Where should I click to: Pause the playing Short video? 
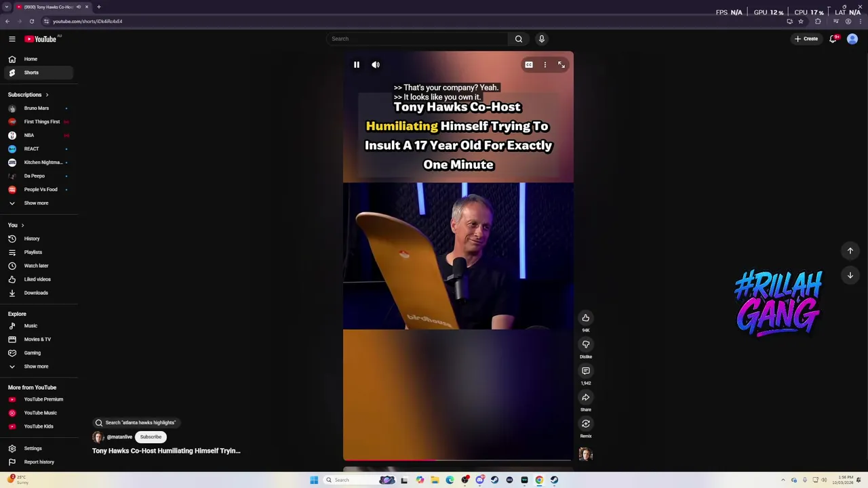tap(357, 65)
